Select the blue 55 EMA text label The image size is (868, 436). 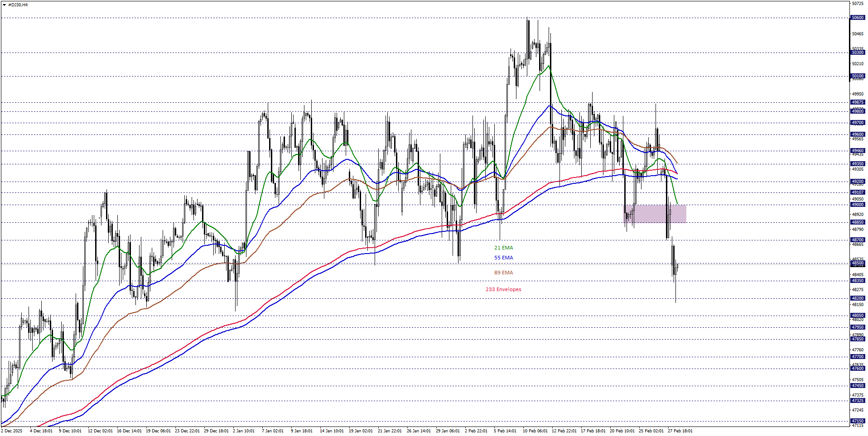(503, 258)
